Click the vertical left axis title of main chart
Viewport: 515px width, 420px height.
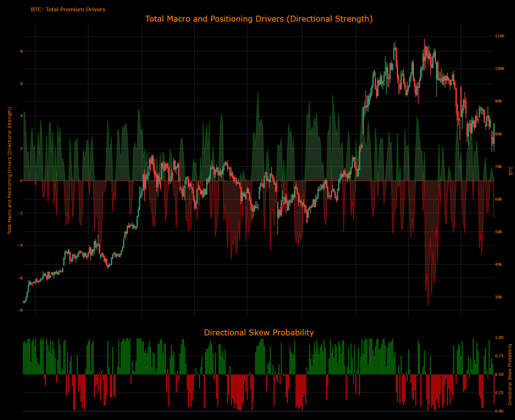click(10, 171)
